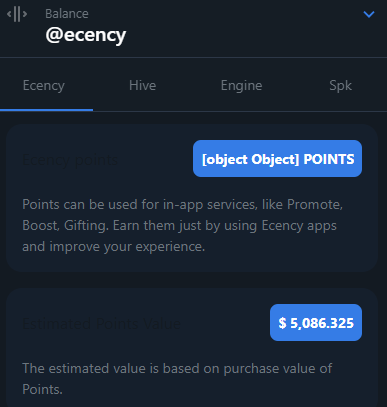Open the Hive tab
The width and height of the screenshot is (387, 407).
[x=142, y=86]
